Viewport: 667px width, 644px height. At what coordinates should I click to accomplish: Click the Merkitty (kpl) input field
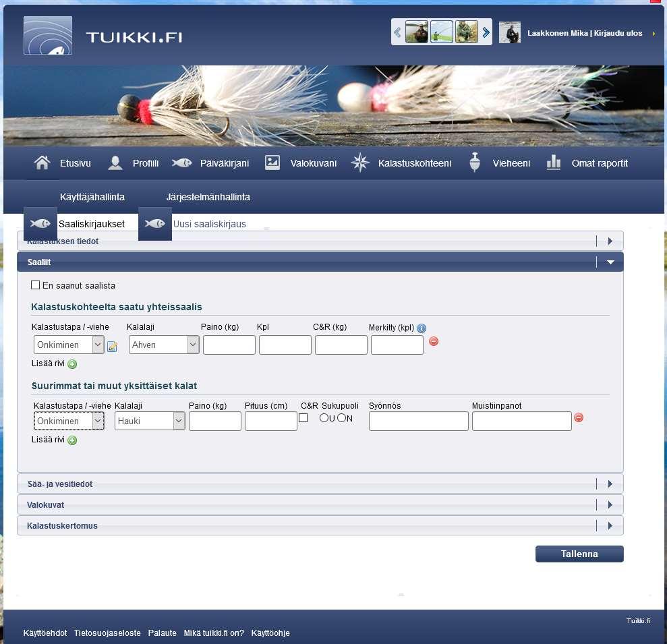(397, 345)
